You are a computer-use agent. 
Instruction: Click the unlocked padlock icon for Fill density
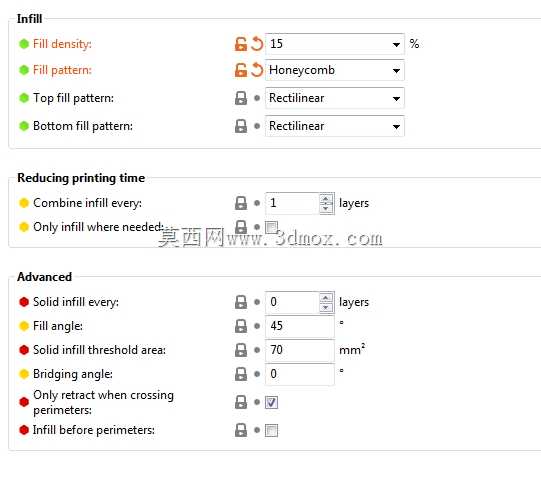tap(240, 44)
